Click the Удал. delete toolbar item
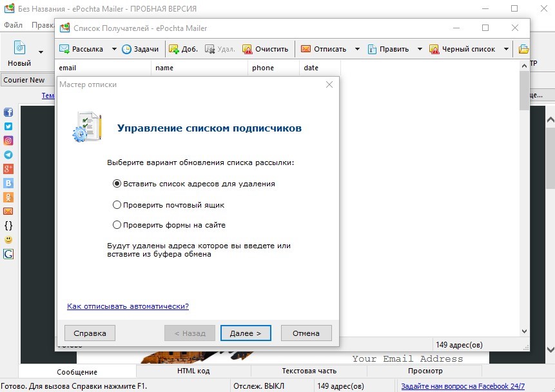555x392 pixels. (x=220, y=49)
